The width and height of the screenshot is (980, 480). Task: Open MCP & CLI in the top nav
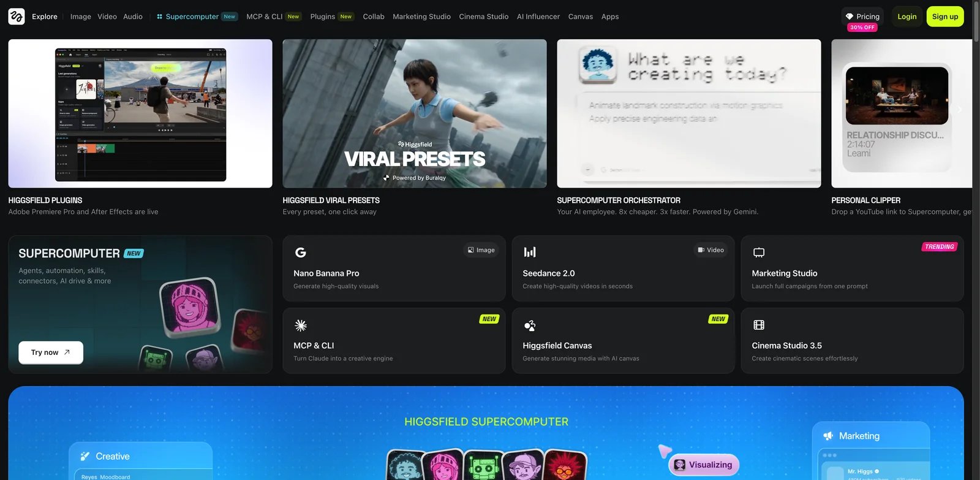click(x=273, y=17)
